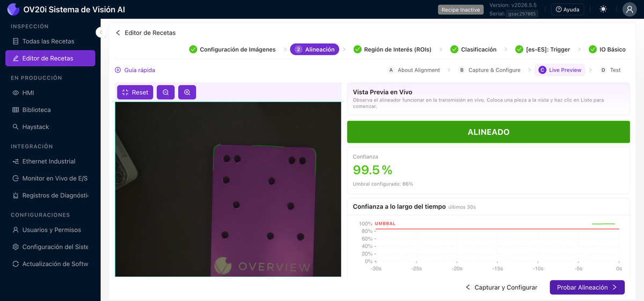Image resolution: width=644 pixels, height=301 pixels.
Task: Click the Version: v2026.5.5 text
Action: (513, 5)
